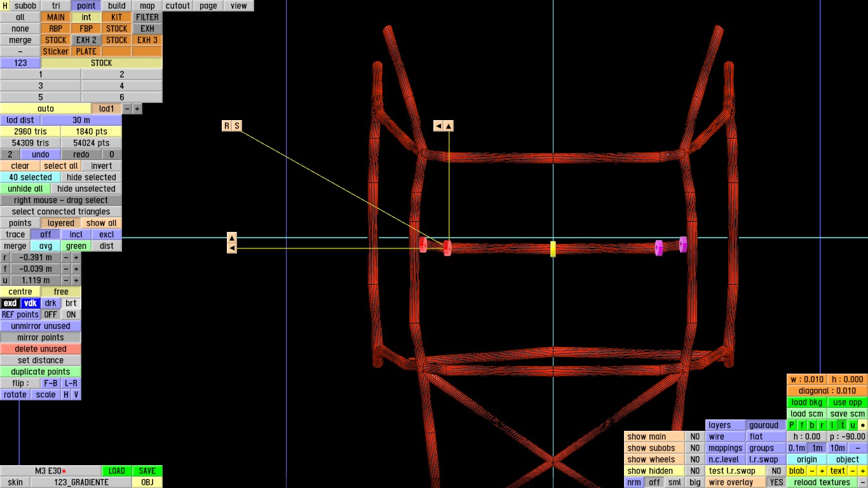Decrease blob size with minus button
This screenshot has height=488, width=868.
coord(812,471)
